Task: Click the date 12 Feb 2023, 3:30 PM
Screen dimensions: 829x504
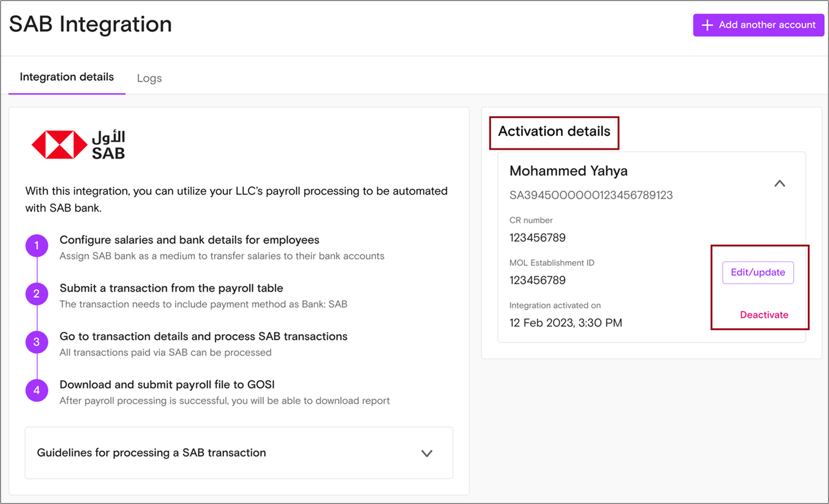Action: click(x=565, y=323)
